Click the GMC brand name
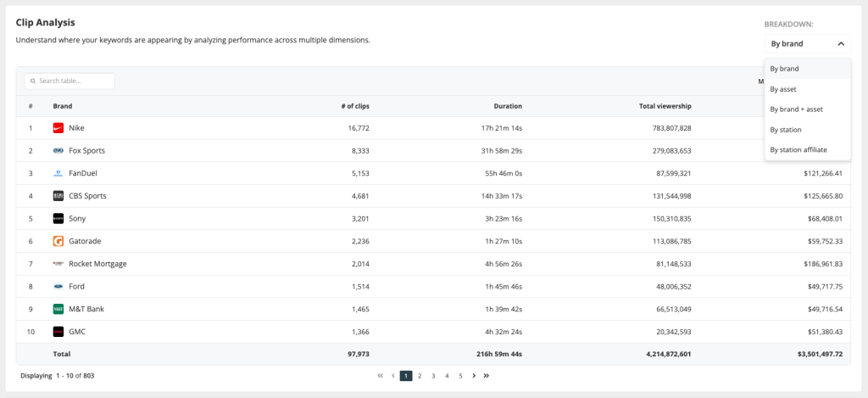This screenshot has width=868, height=398. point(77,332)
